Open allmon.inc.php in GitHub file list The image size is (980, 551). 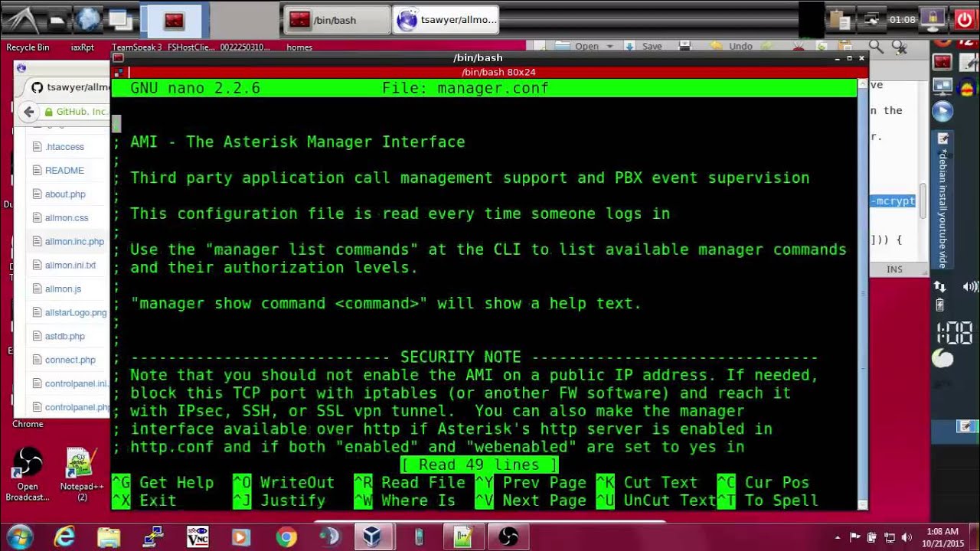(74, 242)
